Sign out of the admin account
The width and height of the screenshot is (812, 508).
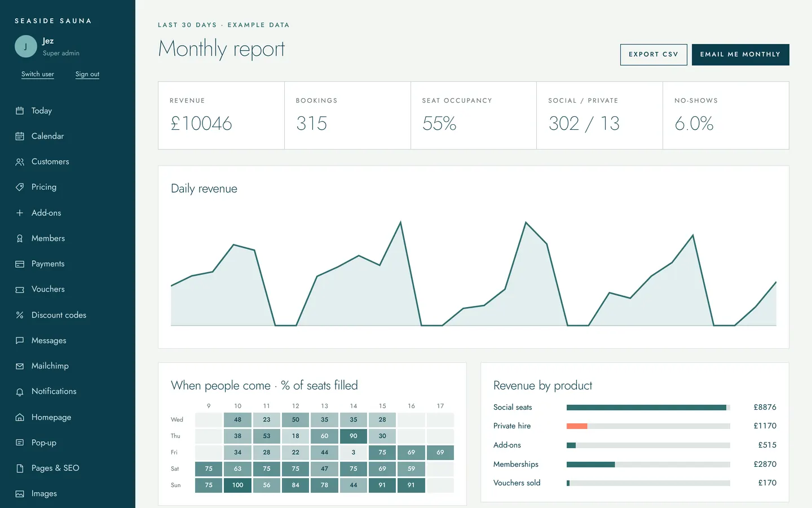[x=87, y=74]
